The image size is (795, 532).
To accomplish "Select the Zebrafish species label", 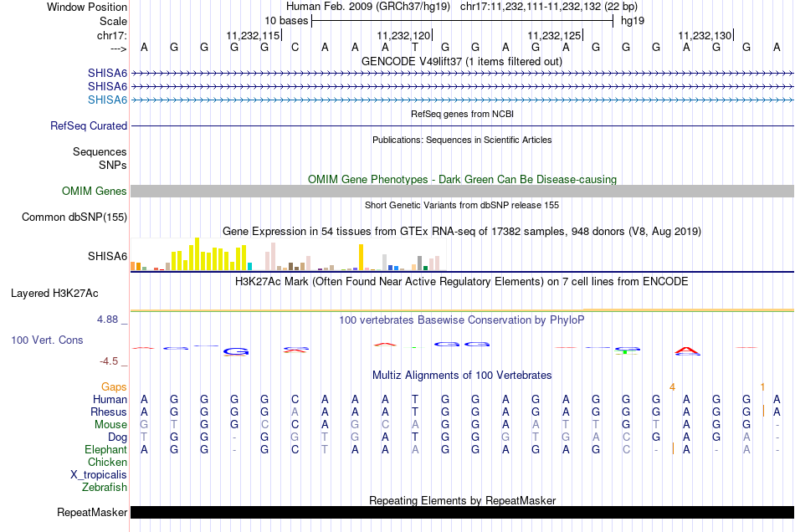I will pyautogui.click(x=105, y=487).
